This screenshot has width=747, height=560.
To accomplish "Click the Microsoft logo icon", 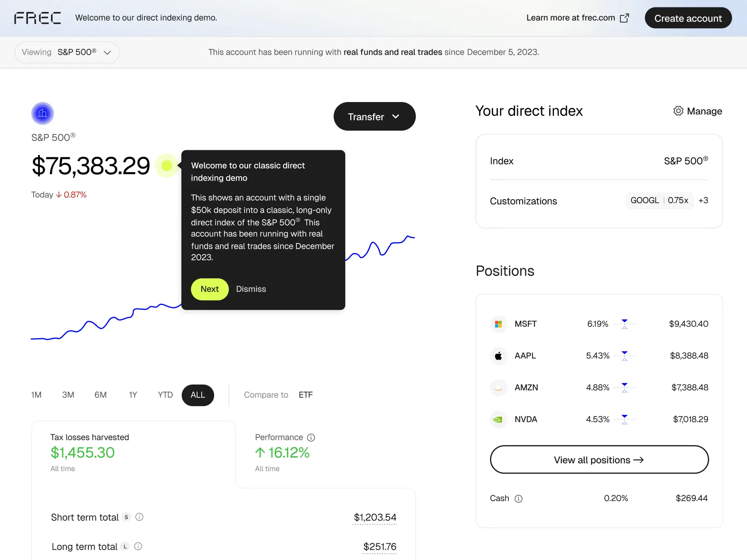I will [498, 324].
